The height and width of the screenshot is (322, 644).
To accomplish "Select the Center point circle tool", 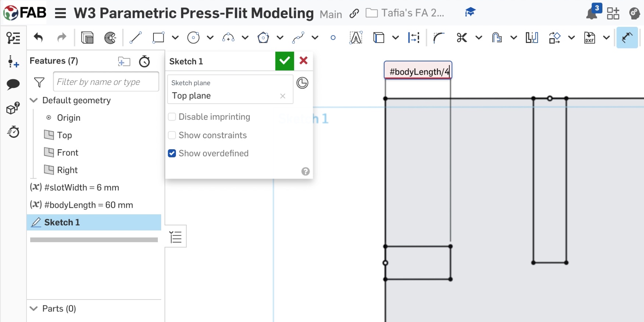I will click(194, 37).
